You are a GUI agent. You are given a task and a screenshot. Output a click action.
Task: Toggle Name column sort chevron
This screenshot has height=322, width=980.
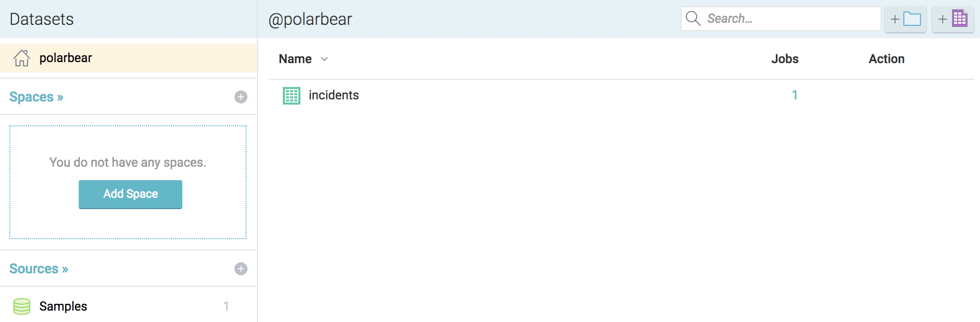pyautogui.click(x=324, y=59)
